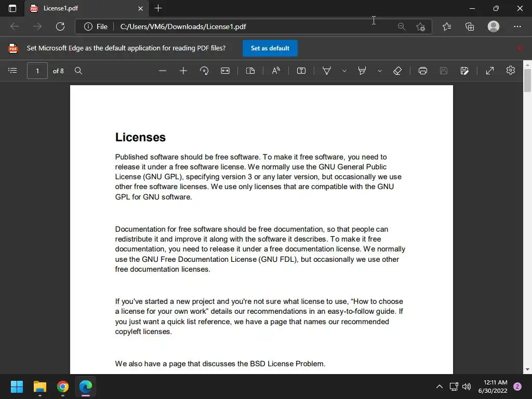Click the Save icon in PDF toolbar
The image size is (532, 399).
click(x=444, y=71)
